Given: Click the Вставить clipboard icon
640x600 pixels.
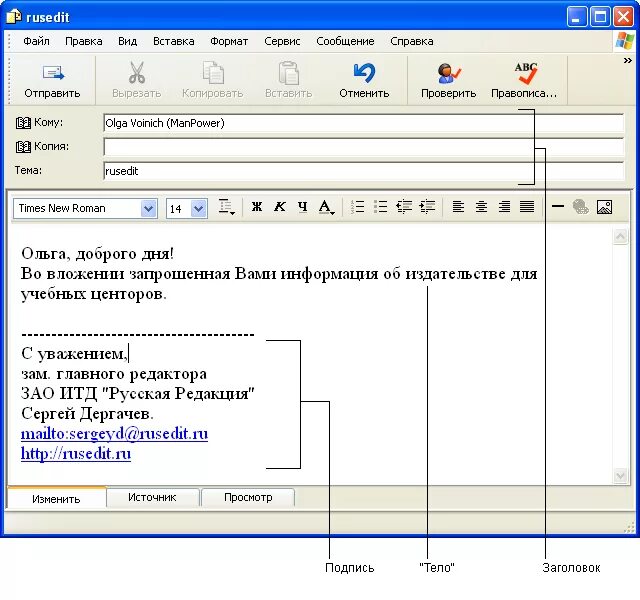Looking at the screenshot, I should (x=289, y=73).
